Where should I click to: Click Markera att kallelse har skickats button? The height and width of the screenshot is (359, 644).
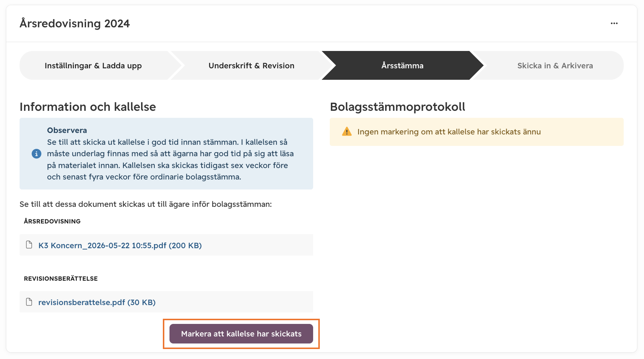click(x=241, y=334)
